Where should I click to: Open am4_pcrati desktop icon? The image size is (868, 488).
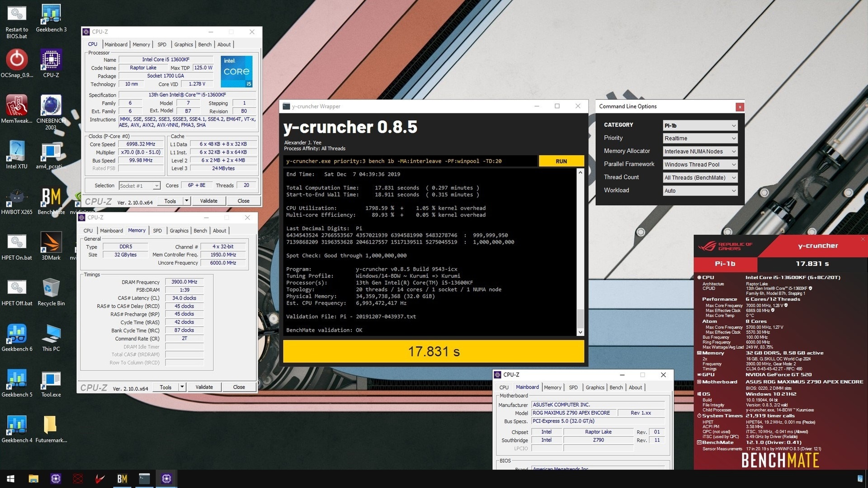[x=51, y=155]
